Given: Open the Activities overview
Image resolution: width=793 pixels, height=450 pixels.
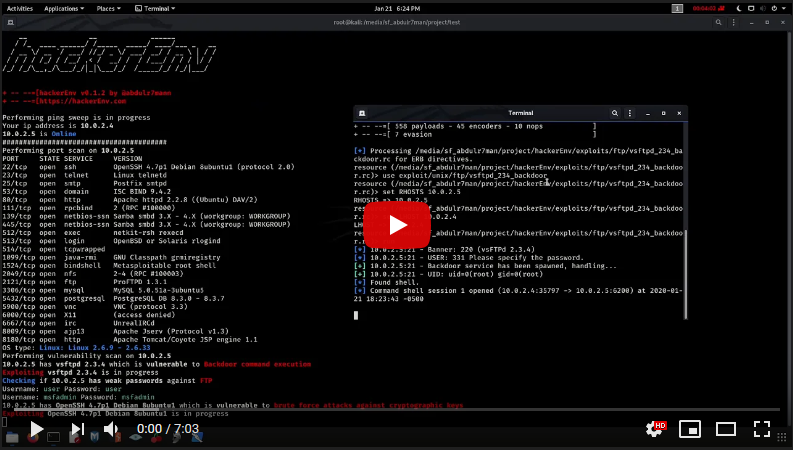Looking at the screenshot, I should tap(20, 9).
